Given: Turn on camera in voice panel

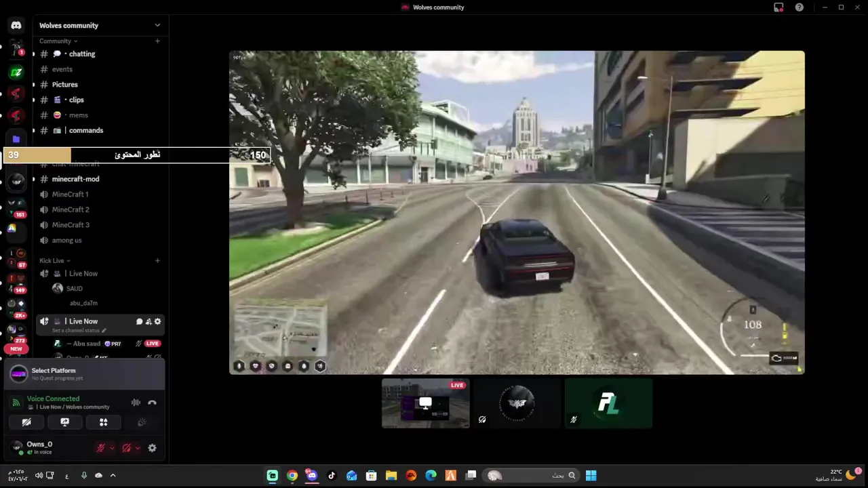Looking at the screenshot, I should click(26, 422).
